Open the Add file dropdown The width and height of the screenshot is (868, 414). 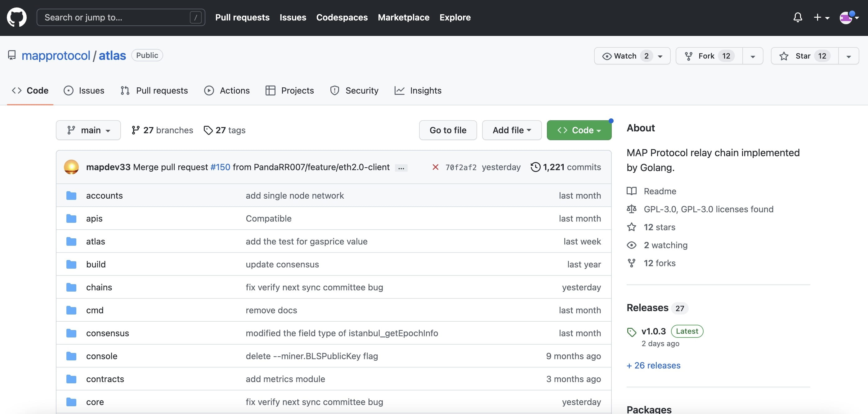(x=511, y=130)
